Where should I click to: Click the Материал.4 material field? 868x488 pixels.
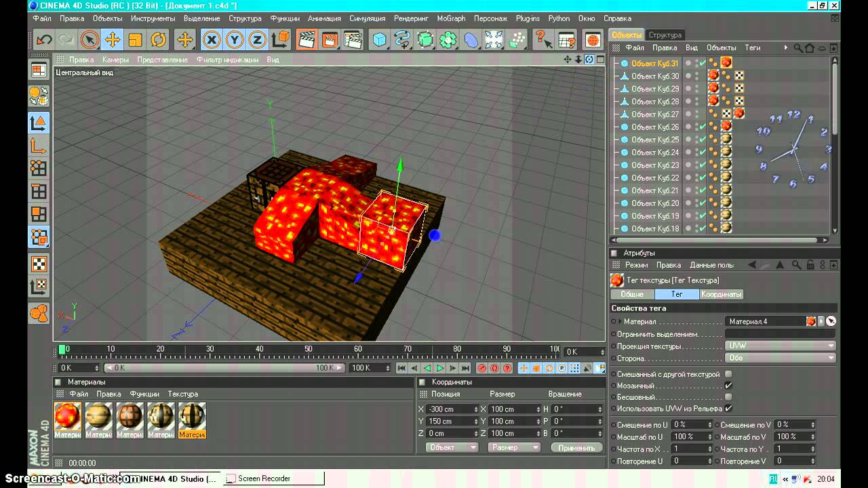click(x=765, y=321)
